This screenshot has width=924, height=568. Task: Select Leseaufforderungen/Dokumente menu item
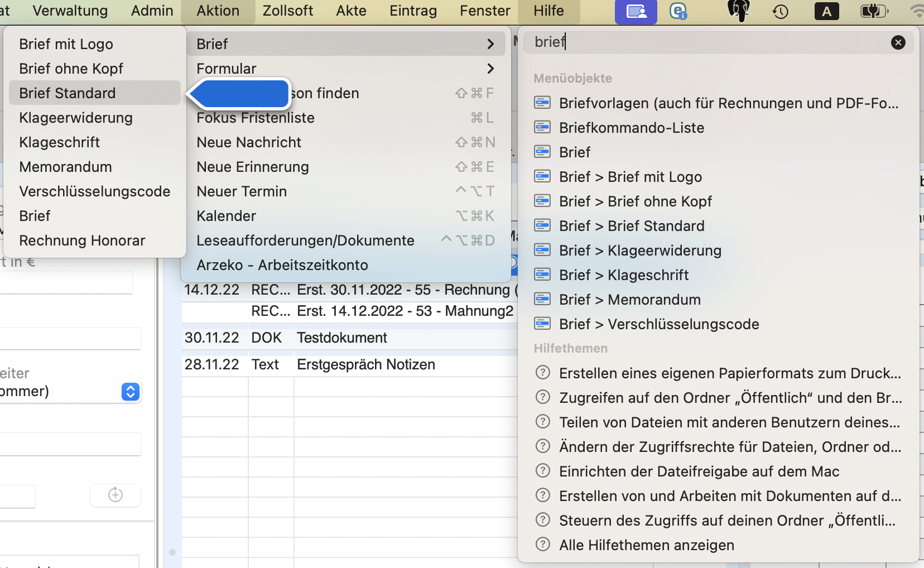click(x=345, y=240)
